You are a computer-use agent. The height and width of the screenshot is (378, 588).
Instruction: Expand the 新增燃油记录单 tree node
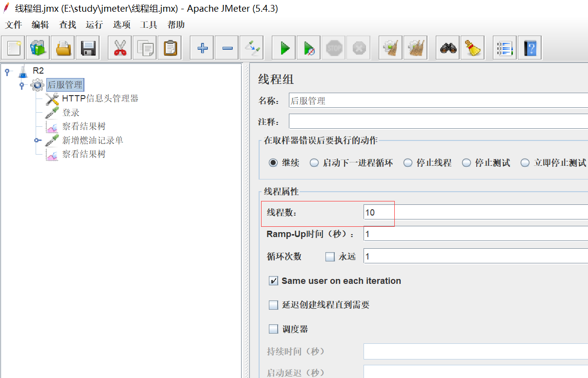(x=37, y=140)
